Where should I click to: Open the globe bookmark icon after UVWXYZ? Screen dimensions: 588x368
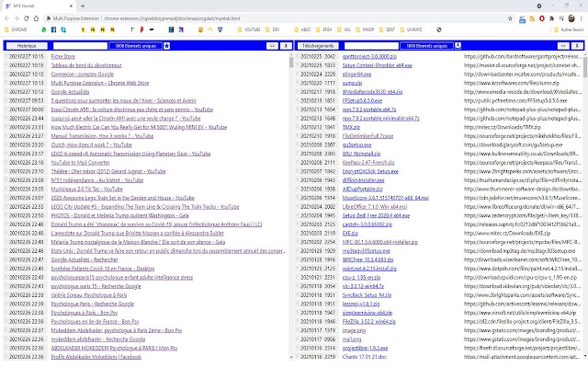tap(439, 29)
